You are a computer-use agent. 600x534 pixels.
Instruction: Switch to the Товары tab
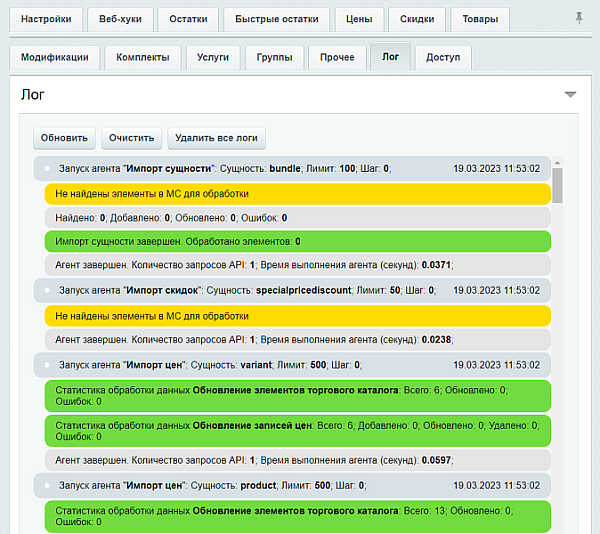(480, 20)
